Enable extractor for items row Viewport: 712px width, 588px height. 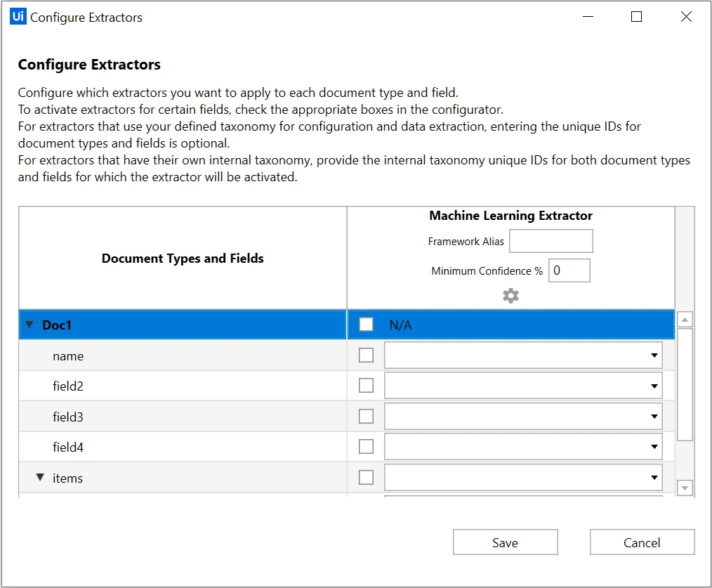[366, 478]
